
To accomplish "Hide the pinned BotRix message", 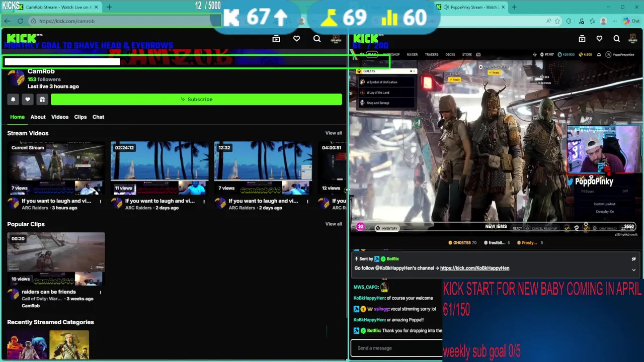I will coord(633,259).
